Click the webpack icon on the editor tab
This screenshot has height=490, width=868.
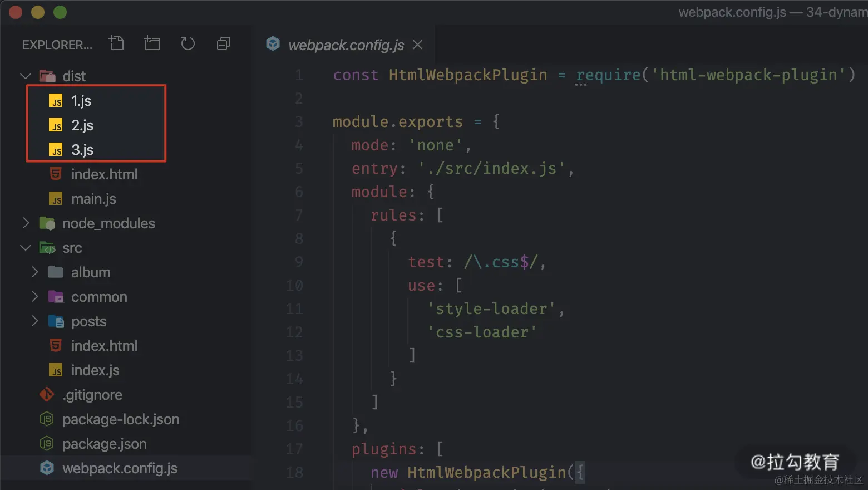pyautogui.click(x=273, y=43)
